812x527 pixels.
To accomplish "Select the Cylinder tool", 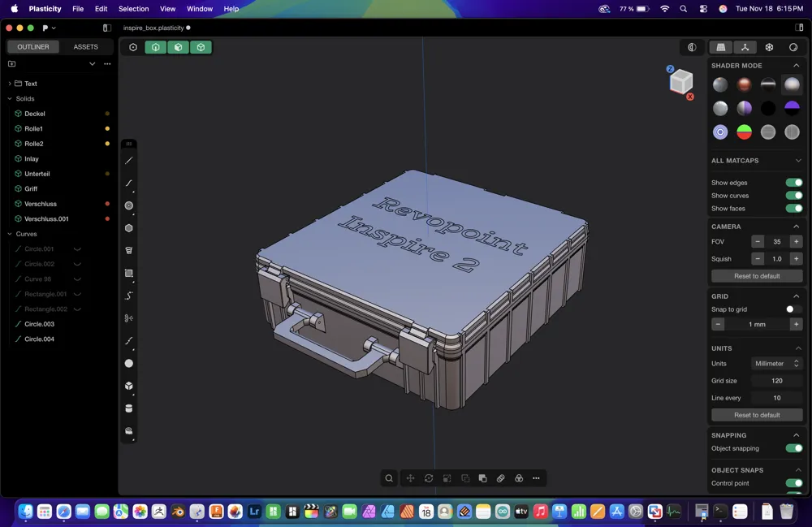I will pyautogui.click(x=129, y=408).
